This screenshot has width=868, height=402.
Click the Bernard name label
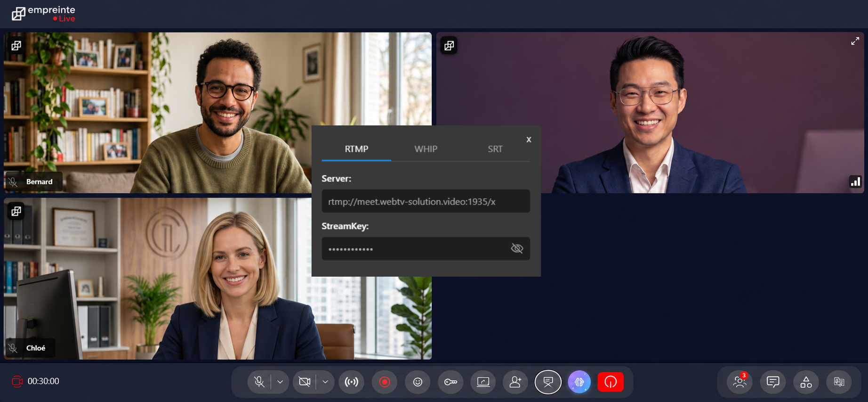tap(39, 182)
